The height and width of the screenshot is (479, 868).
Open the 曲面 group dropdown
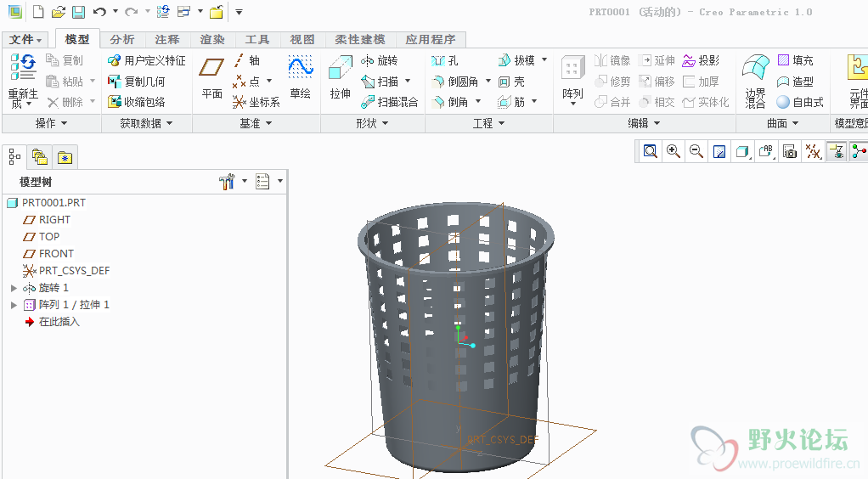(782, 123)
